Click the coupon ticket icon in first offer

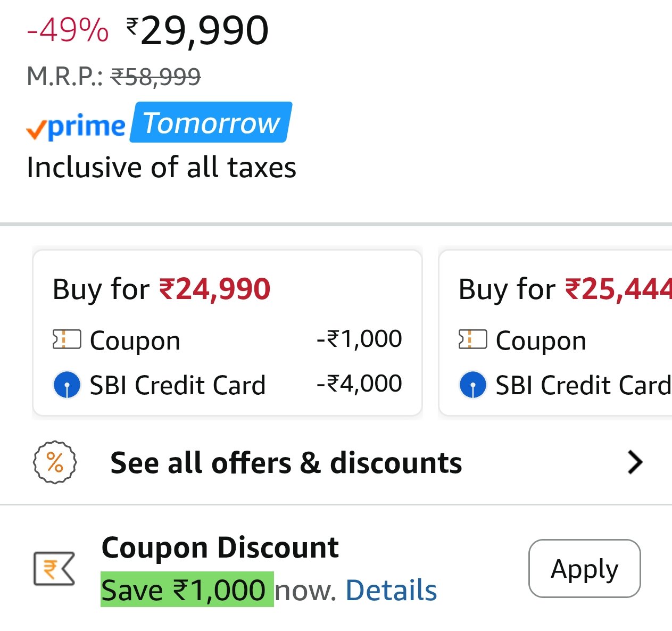67,339
